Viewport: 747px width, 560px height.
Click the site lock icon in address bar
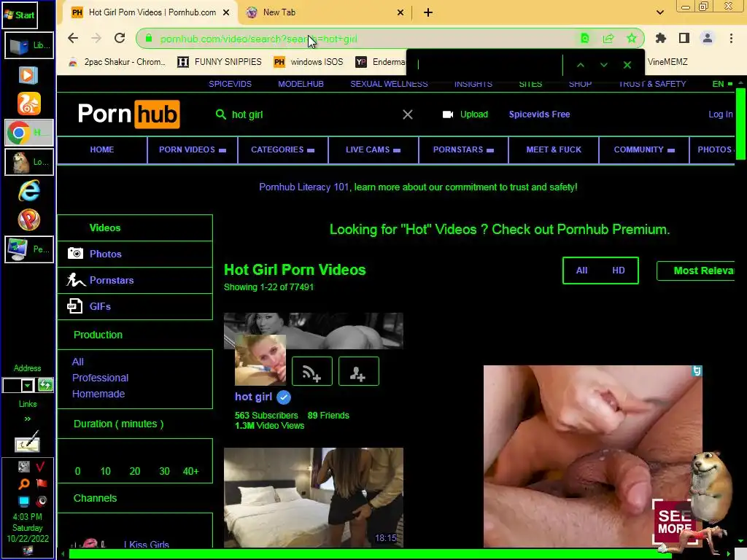[149, 39]
